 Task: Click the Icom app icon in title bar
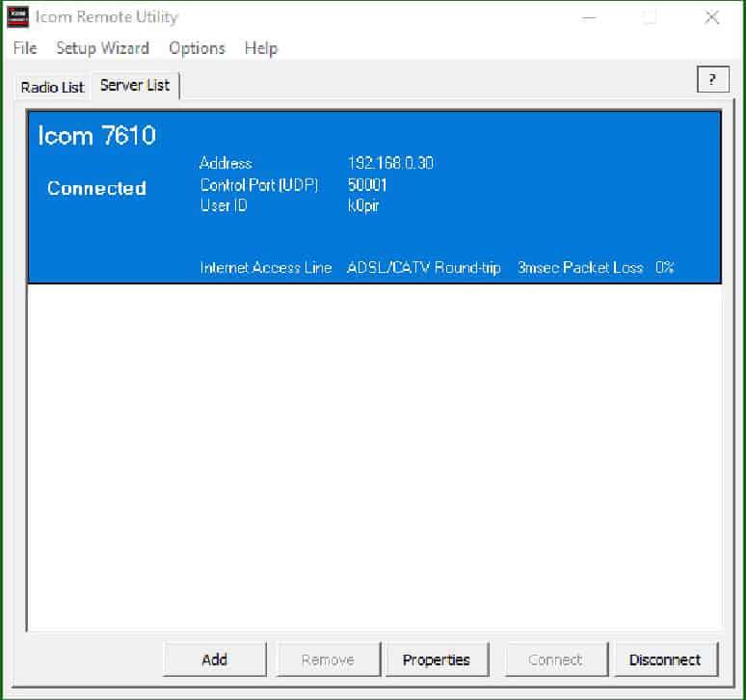point(17,17)
